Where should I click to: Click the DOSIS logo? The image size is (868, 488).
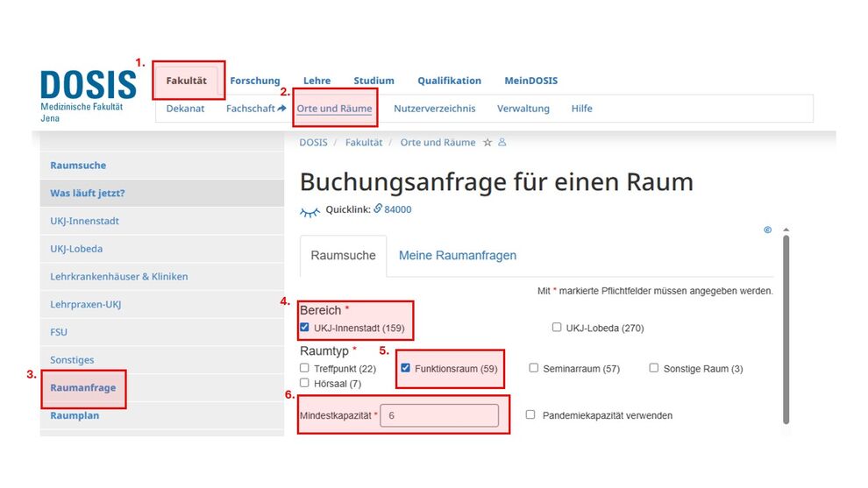88,86
